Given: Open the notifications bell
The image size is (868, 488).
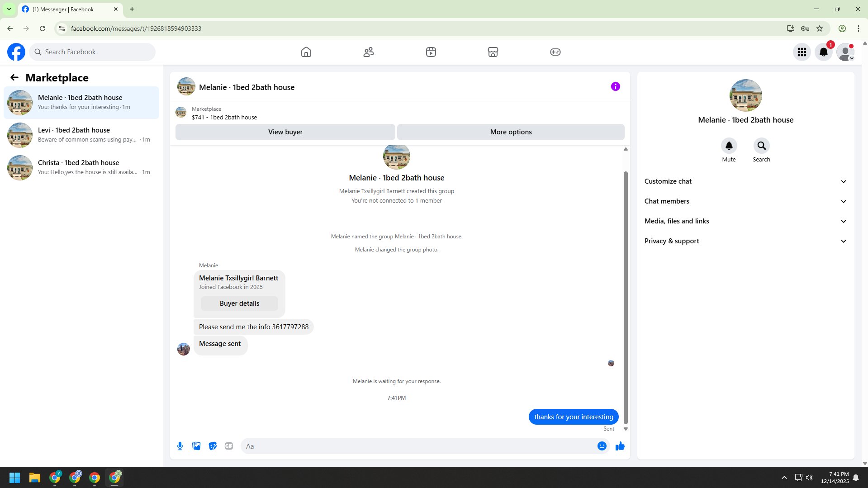Looking at the screenshot, I should click(x=824, y=52).
